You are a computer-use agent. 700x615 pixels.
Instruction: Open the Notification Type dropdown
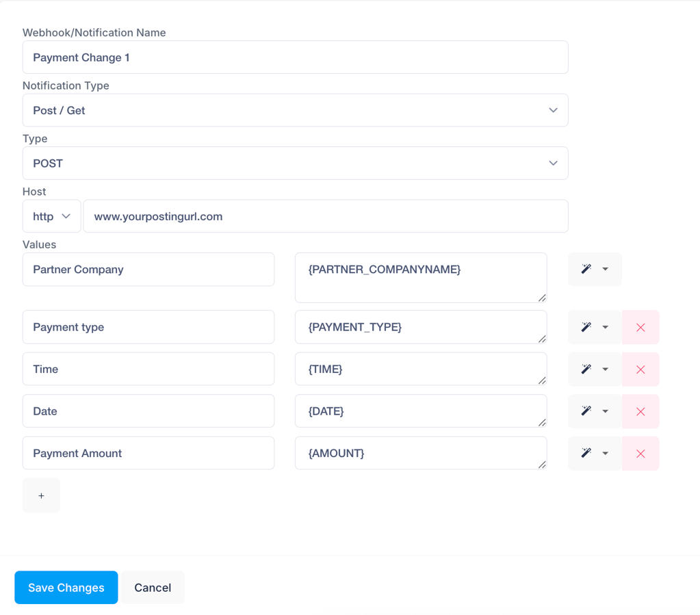[295, 110]
